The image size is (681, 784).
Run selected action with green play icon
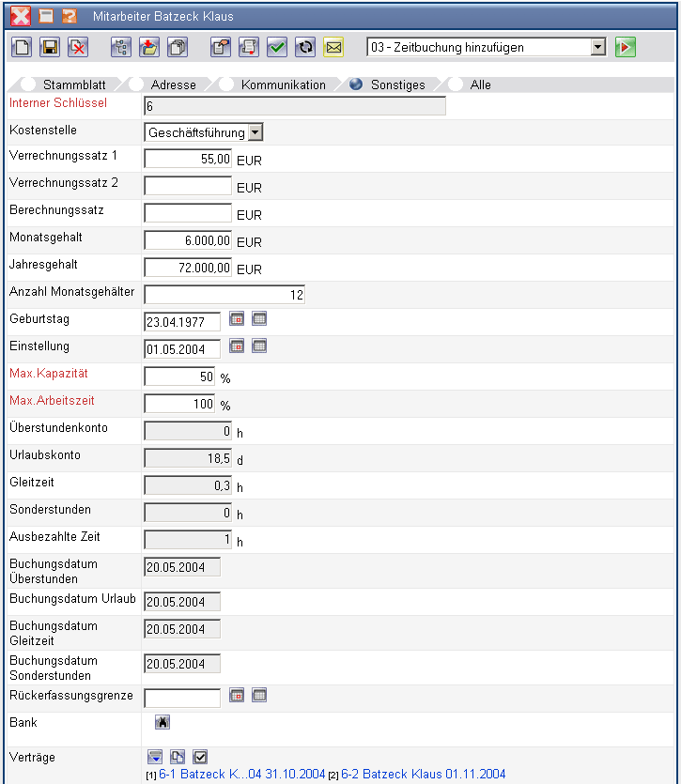pos(626,47)
